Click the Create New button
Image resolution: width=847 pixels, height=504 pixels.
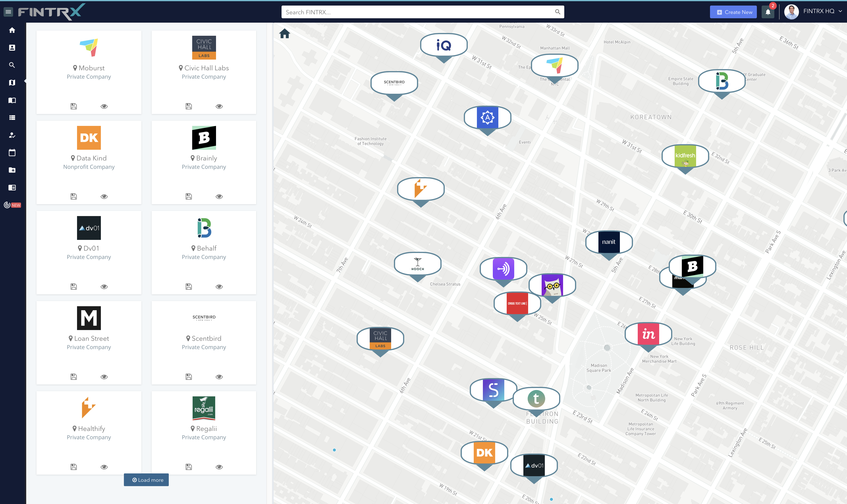tap(733, 12)
